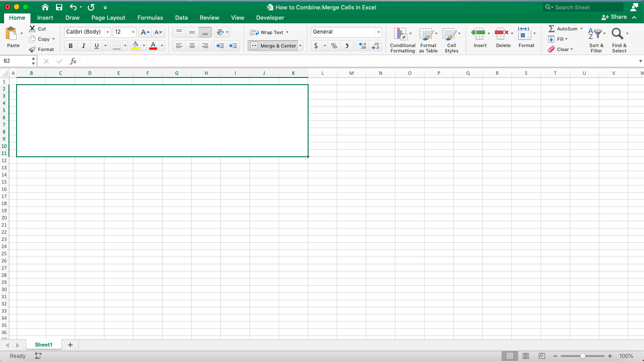Click the Share button

pos(614,17)
